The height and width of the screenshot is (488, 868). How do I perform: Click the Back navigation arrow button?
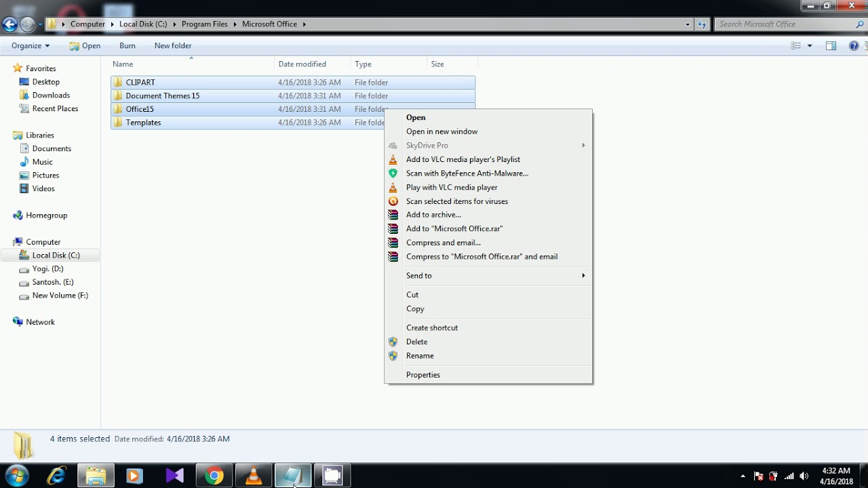9,24
